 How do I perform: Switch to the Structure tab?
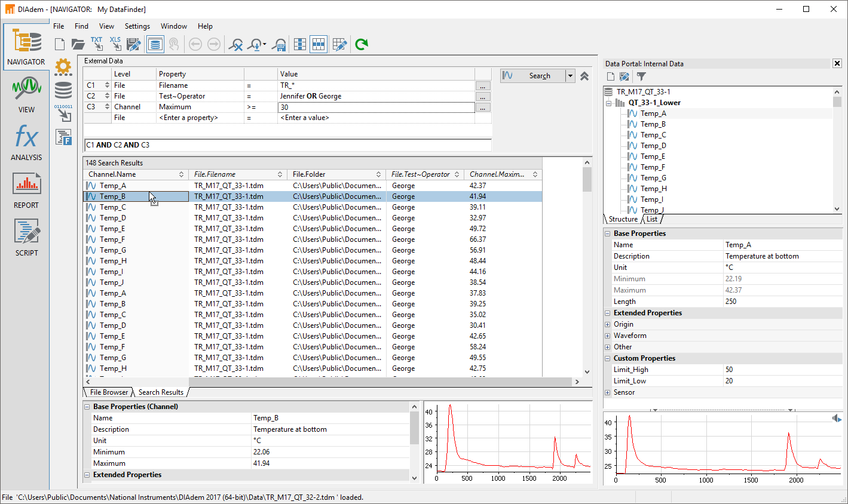623,219
